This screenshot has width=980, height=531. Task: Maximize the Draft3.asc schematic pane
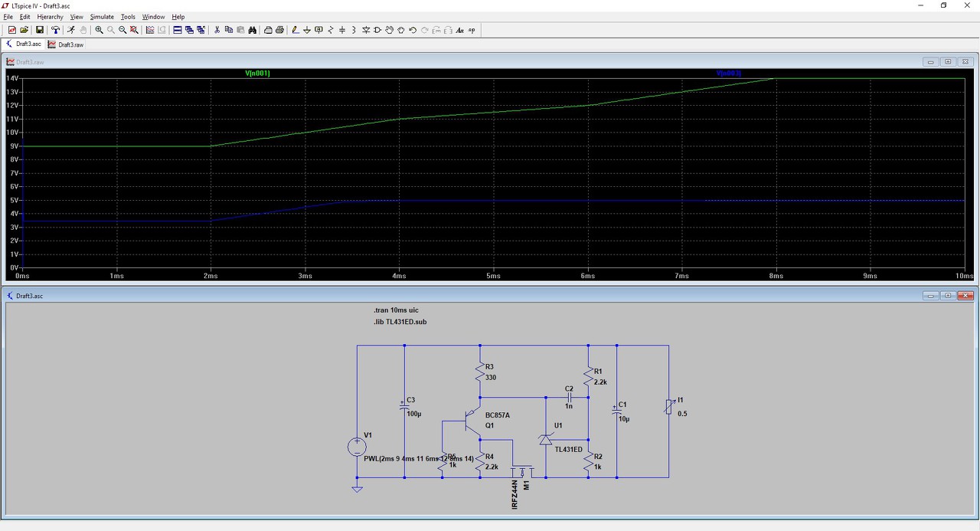click(948, 296)
